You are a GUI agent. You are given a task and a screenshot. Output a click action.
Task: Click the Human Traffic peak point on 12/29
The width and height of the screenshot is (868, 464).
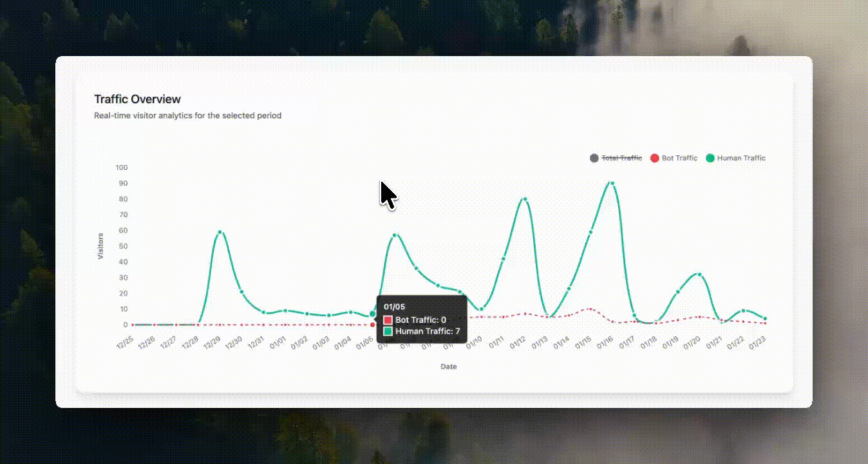(x=220, y=232)
